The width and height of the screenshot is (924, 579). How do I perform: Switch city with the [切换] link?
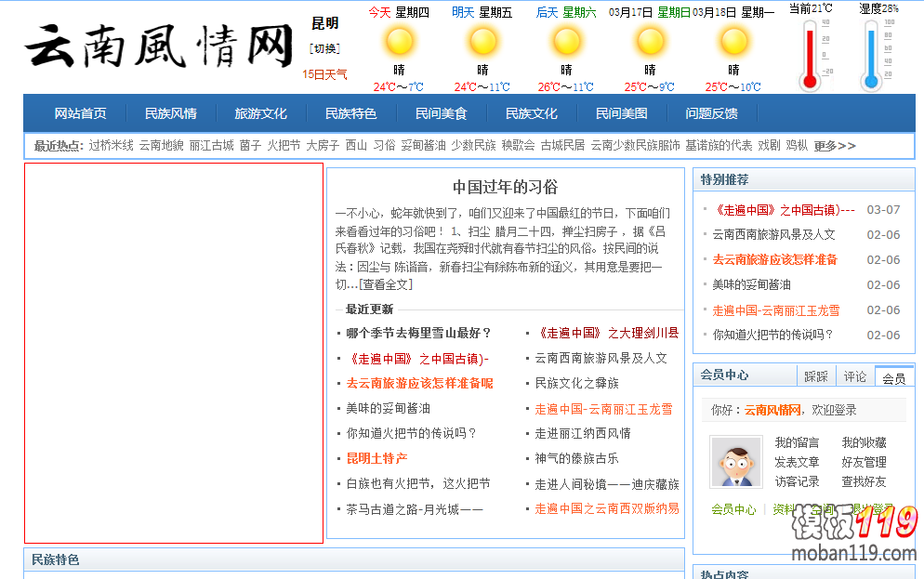(x=324, y=48)
